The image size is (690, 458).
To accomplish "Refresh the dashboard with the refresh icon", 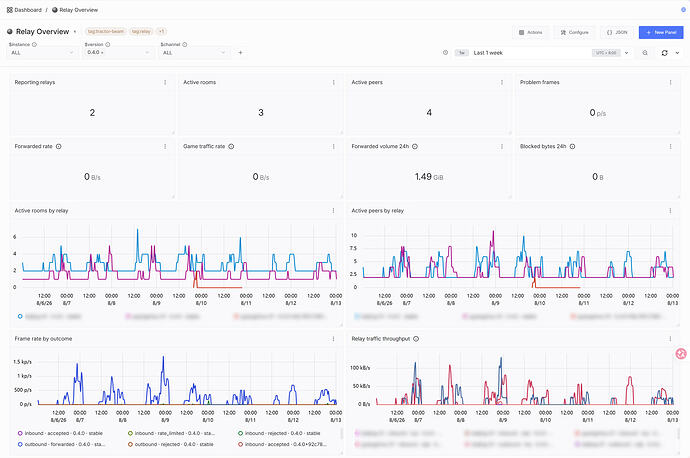I will pyautogui.click(x=664, y=53).
